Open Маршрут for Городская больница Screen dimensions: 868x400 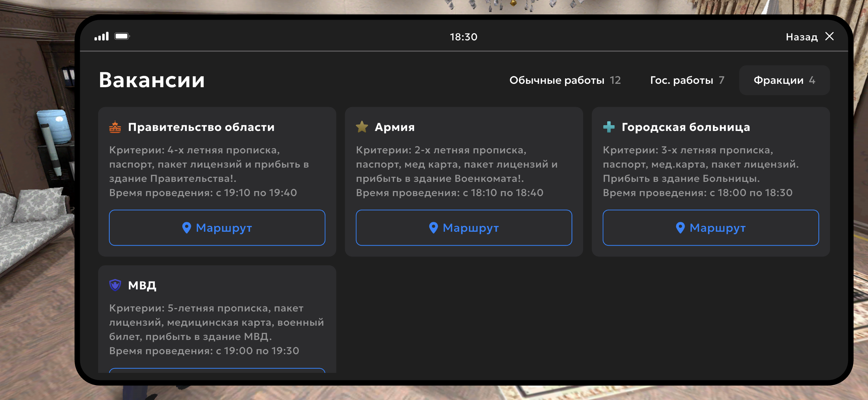(x=710, y=228)
